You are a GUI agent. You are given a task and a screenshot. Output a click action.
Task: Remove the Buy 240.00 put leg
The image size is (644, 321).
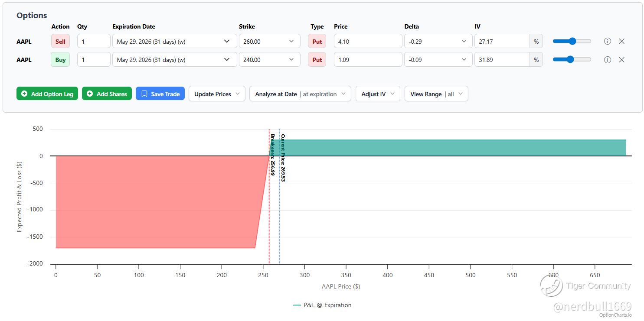click(x=621, y=60)
